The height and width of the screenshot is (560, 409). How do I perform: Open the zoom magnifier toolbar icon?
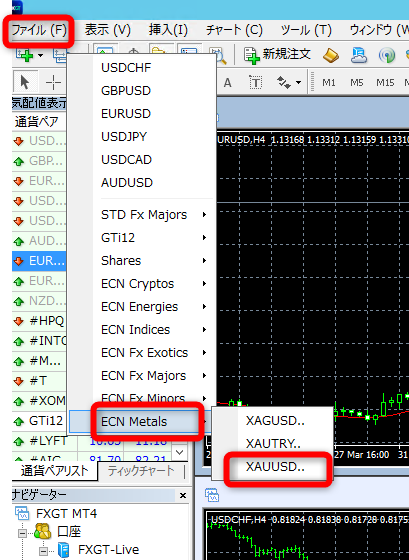[x=218, y=55]
